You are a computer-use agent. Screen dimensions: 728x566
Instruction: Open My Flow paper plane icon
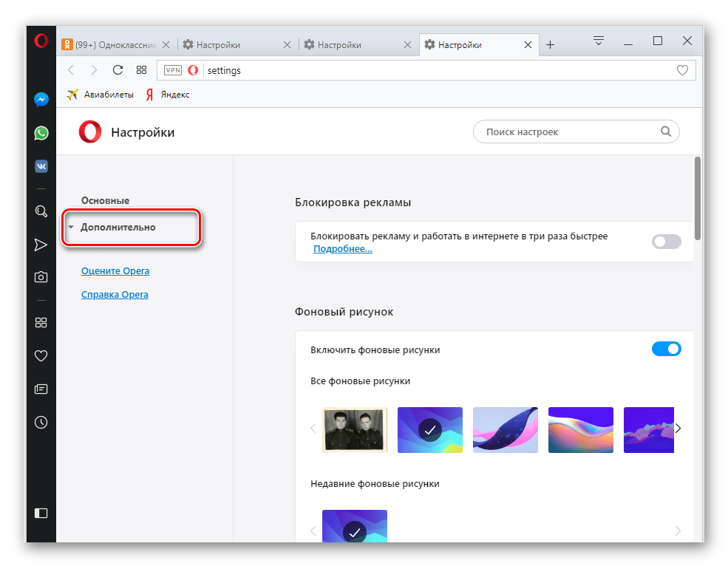pyautogui.click(x=41, y=245)
